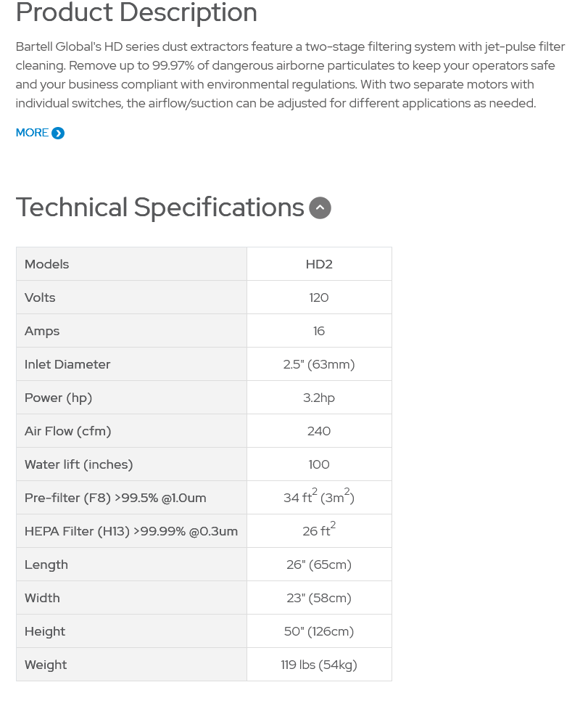Click the product description paragraph text
This screenshot has width=588, height=706.
click(x=290, y=75)
